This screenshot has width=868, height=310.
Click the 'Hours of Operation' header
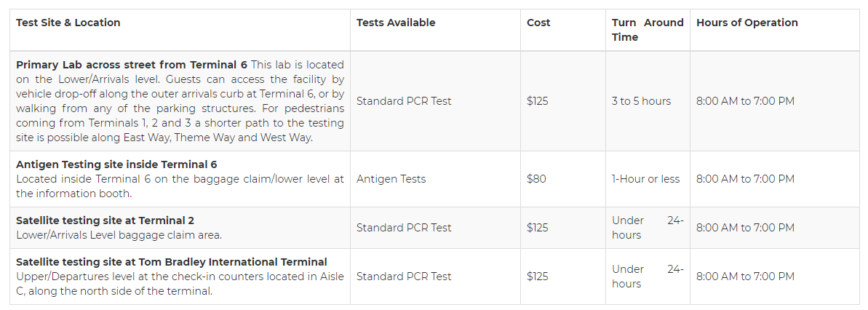click(747, 23)
